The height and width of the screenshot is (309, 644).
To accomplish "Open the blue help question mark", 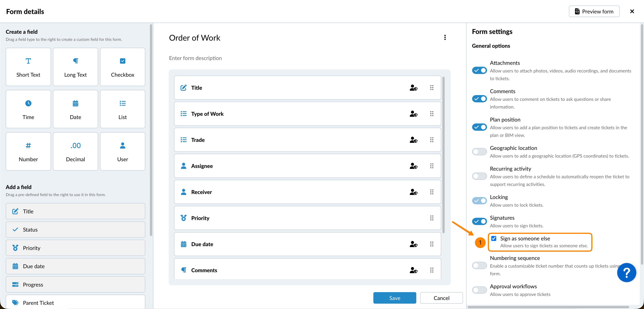I will [626, 273].
